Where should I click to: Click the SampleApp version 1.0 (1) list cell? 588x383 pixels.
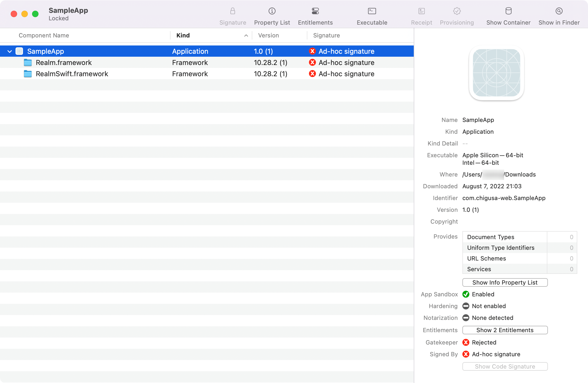263,51
